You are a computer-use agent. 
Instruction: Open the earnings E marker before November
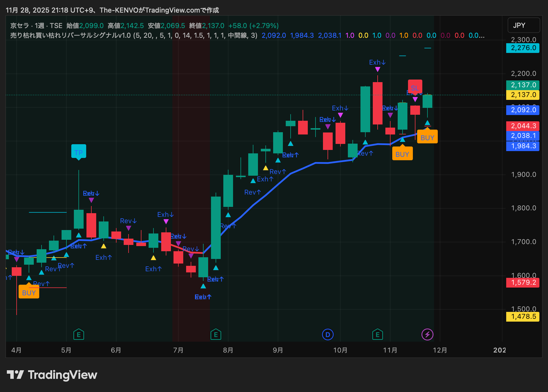click(377, 334)
